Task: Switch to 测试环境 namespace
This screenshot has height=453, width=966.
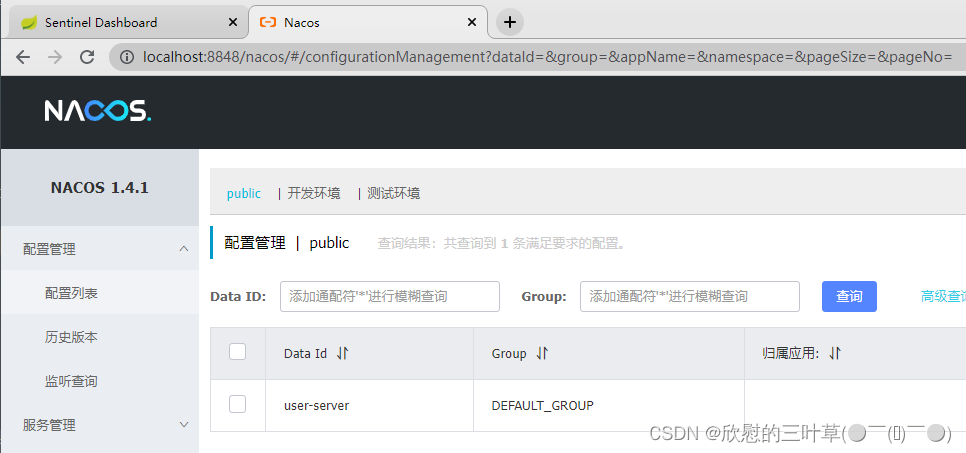Action: tap(394, 194)
